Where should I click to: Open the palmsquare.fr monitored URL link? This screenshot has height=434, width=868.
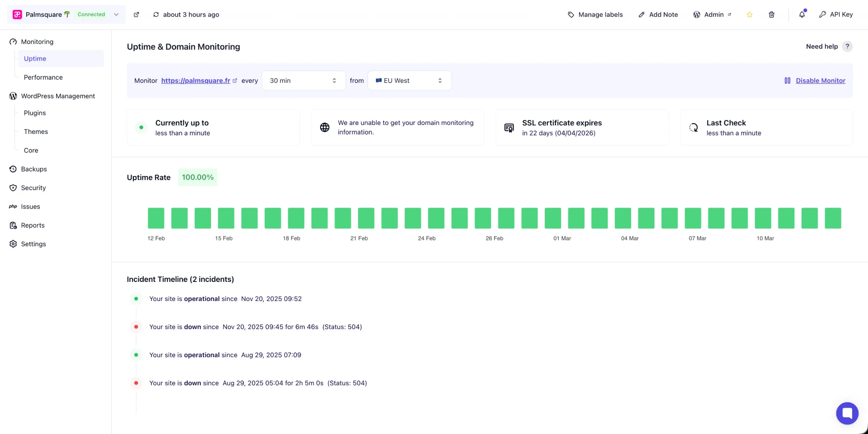click(x=196, y=81)
